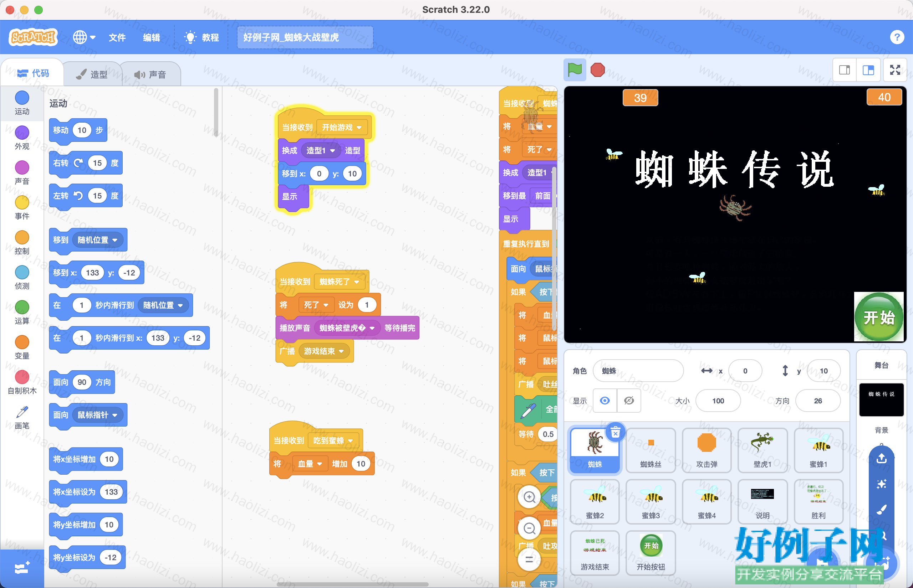The height and width of the screenshot is (588, 913).
Task: Delete the 蜘蛛 sprite with trash icon
Action: click(616, 433)
